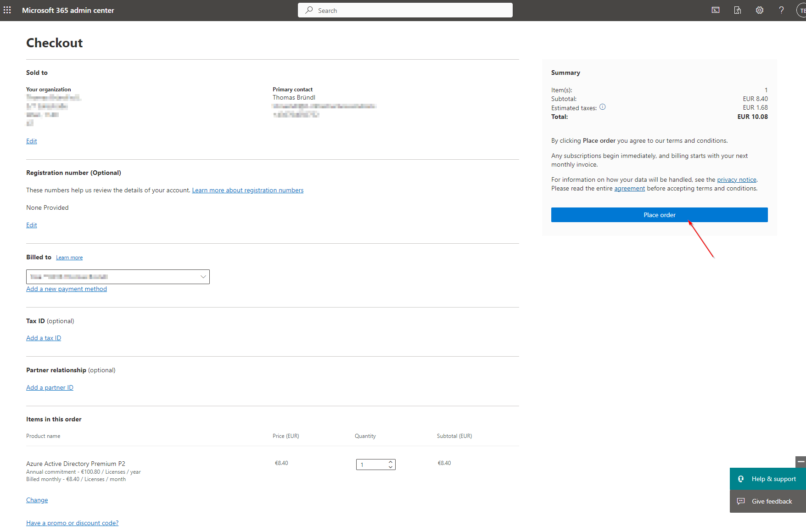This screenshot has width=806, height=532.
Task: Click Microsoft 365 admin center title
Action: 68,10
